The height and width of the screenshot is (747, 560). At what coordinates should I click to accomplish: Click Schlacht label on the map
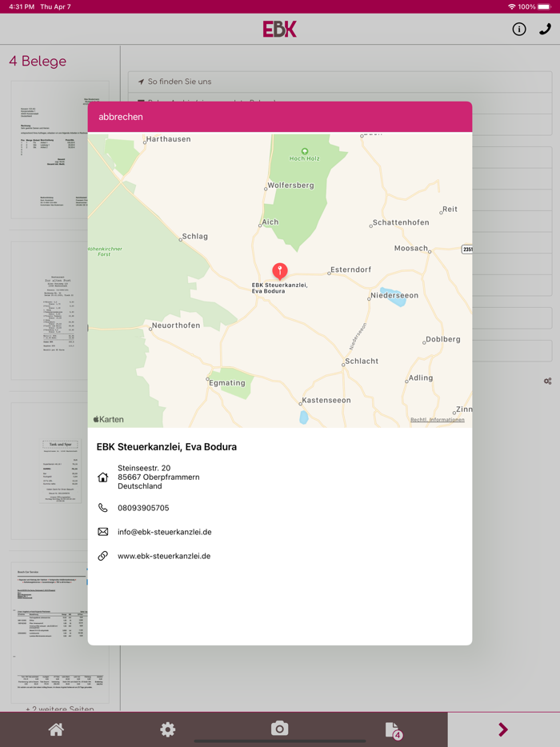pyautogui.click(x=362, y=362)
